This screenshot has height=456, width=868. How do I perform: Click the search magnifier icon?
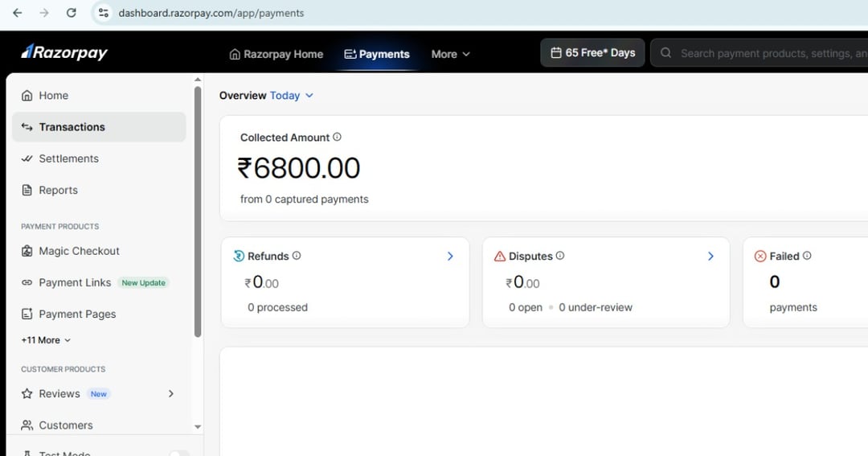click(666, 52)
